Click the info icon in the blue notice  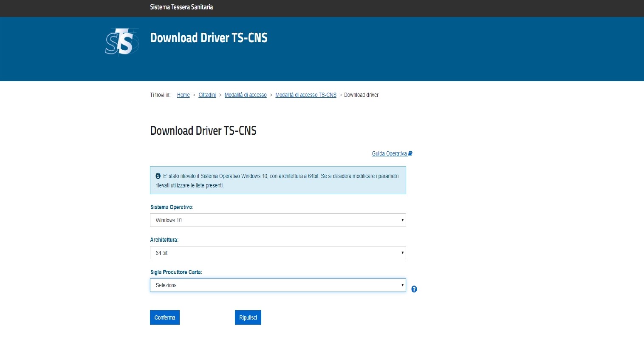tap(158, 176)
